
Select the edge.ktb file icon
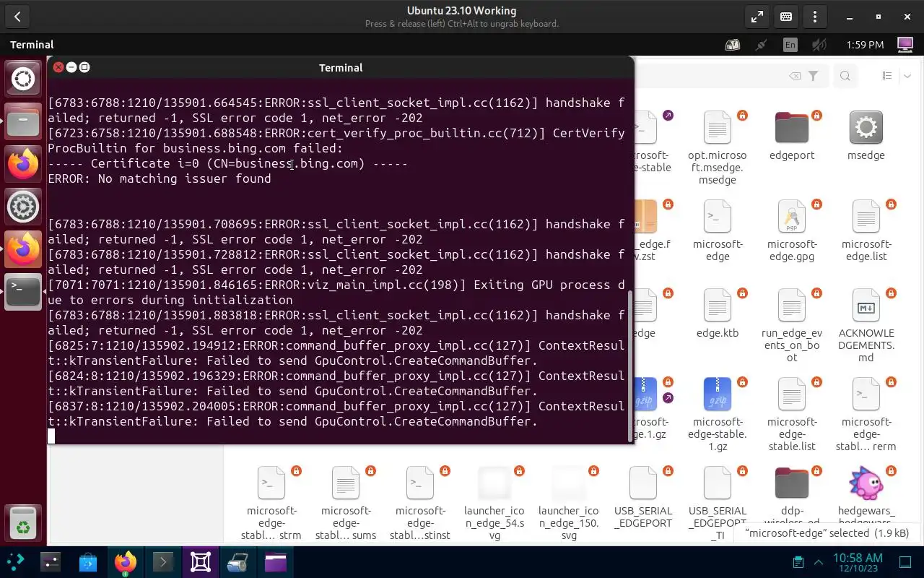tap(718, 306)
